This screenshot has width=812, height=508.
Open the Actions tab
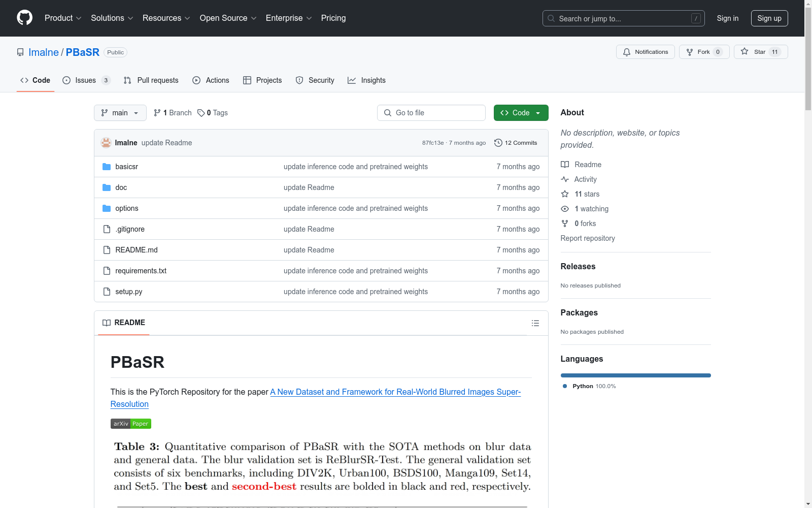coord(211,80)
